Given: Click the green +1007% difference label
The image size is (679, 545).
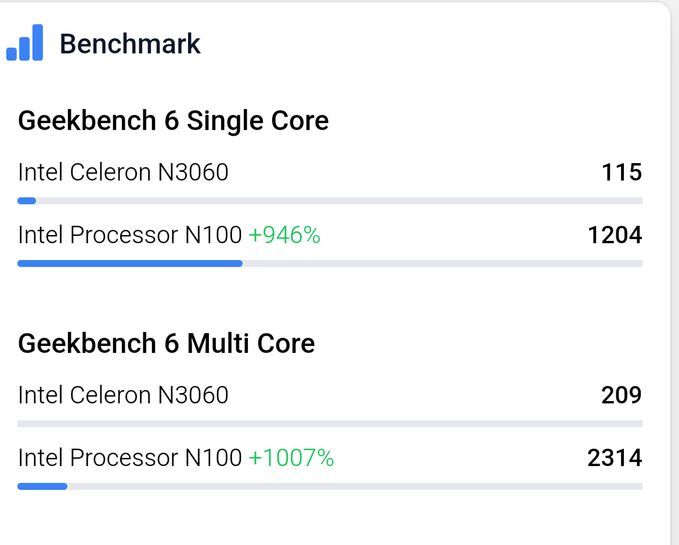Looking at the screenshot, I should (291, 458).
